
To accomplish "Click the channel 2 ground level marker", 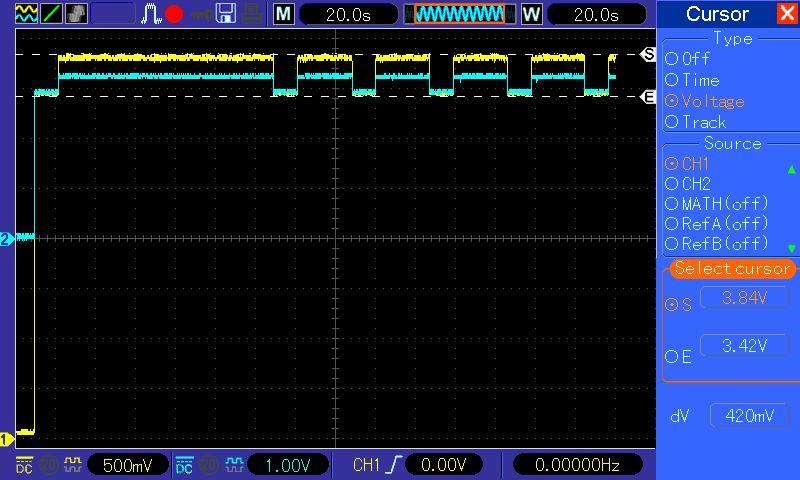I will point(7,239).
